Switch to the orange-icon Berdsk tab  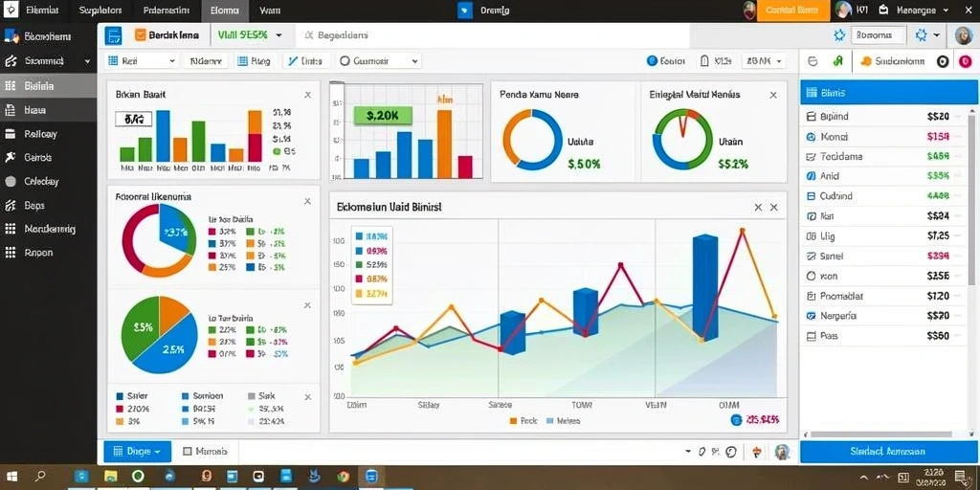click(167, 35)
